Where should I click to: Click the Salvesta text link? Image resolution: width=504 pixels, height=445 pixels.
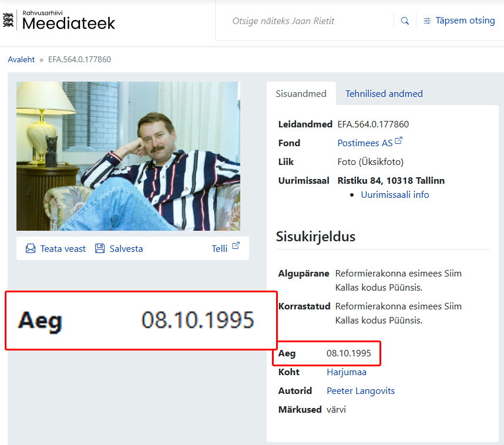click(126, 249)
